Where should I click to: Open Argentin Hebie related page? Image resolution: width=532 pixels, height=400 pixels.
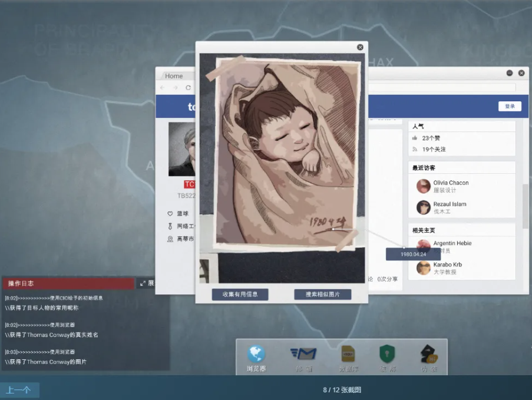click(452, 243)
